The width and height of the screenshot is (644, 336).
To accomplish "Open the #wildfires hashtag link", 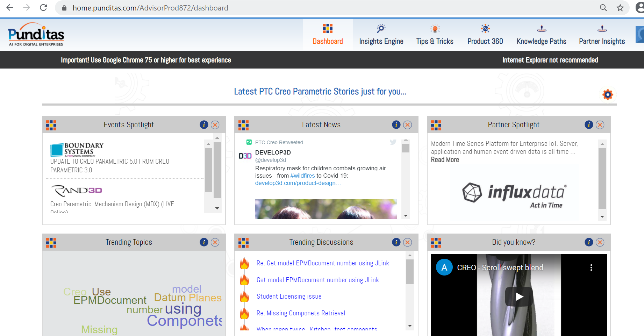I will click(302, 176).
